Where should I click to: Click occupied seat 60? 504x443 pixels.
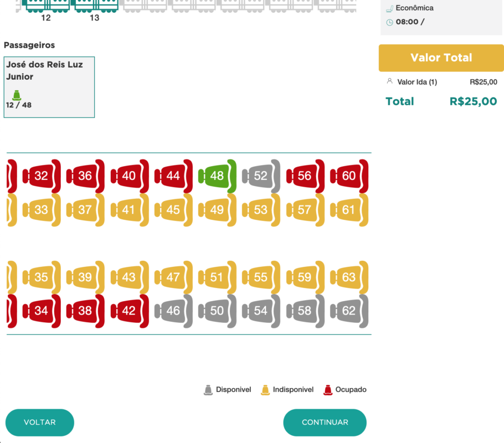pyautogui.click(x=349, y=176)
